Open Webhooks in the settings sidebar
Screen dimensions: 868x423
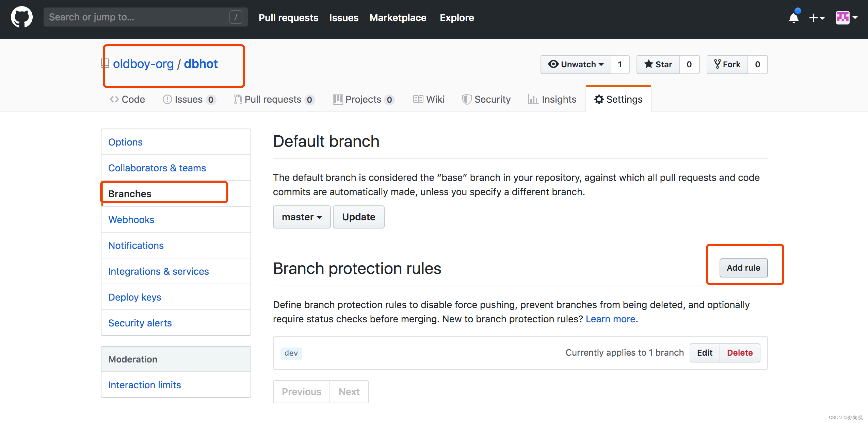(x=131, y=220)
